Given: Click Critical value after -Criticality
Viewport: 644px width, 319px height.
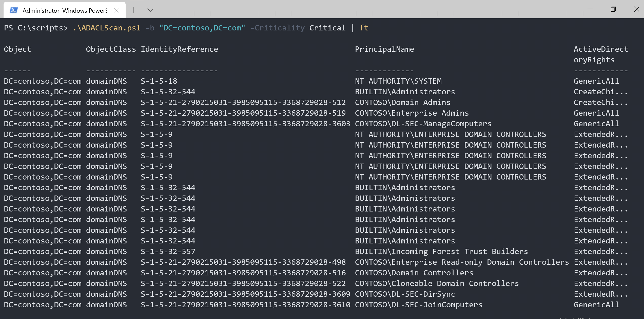Looking at the screenshot, I should (327, 28).
